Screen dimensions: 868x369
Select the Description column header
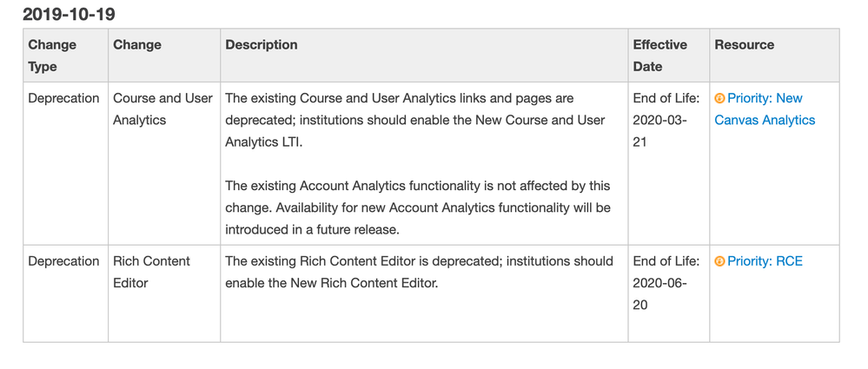262,45
